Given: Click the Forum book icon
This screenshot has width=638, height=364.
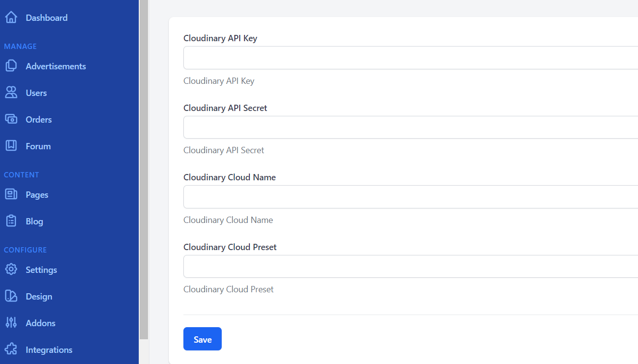Looking at the screenshot, I should (11, 146).
